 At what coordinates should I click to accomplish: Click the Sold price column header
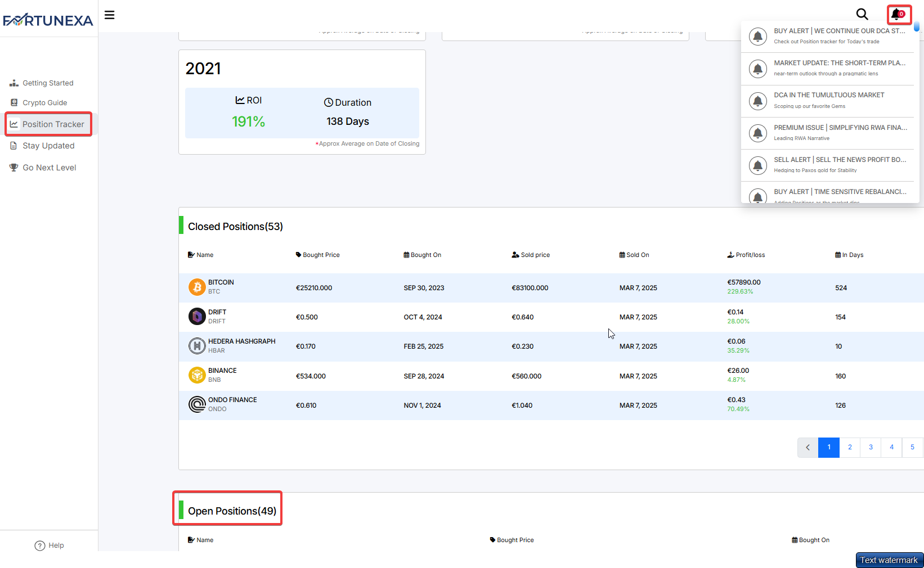531,255
